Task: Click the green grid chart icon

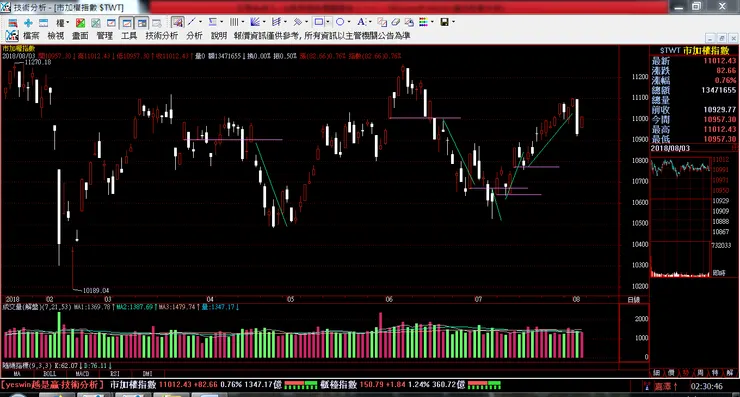Action: coord(96,23)
